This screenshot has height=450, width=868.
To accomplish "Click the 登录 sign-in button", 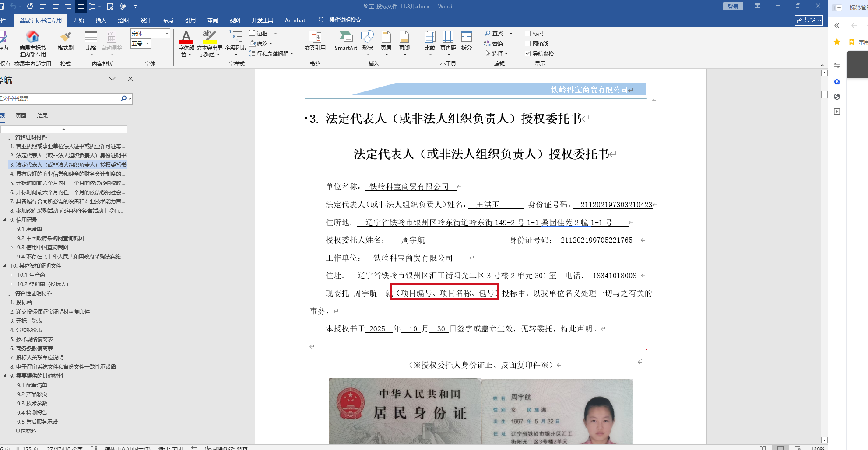I will coord(733,7).
